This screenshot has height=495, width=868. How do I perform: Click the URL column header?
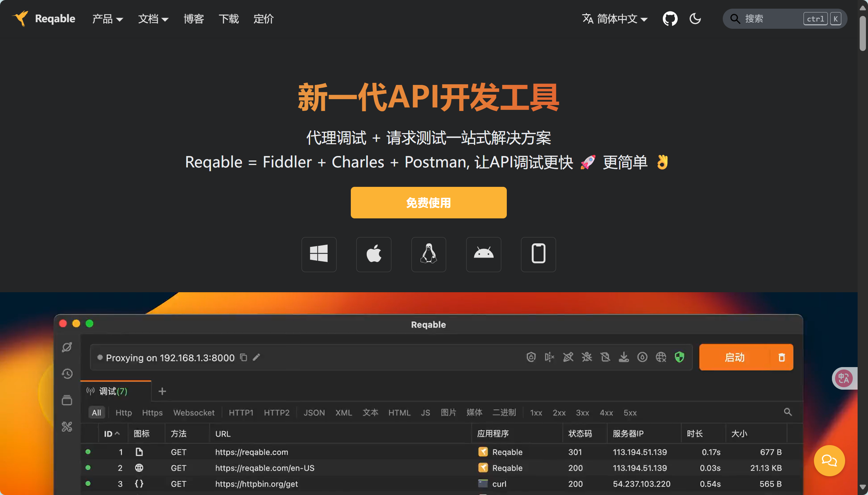tap(223, 434)
